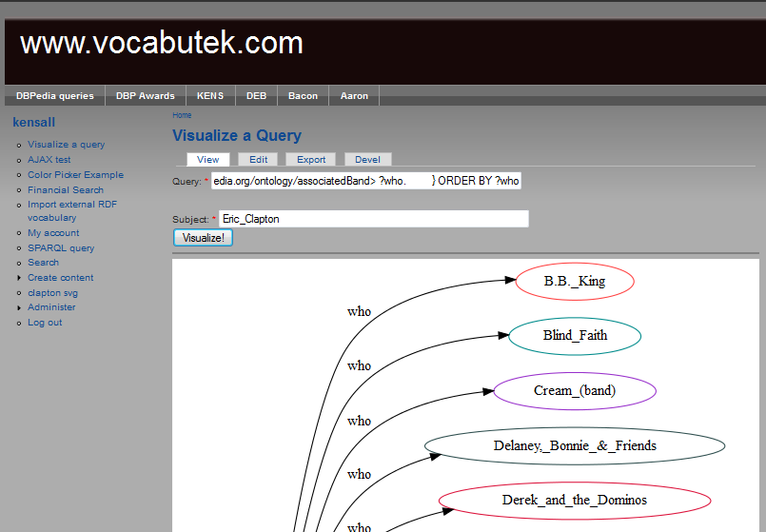
Task: Select the Delaney,_Bonnie_&_Friends graph node
Action: (575, 445)
